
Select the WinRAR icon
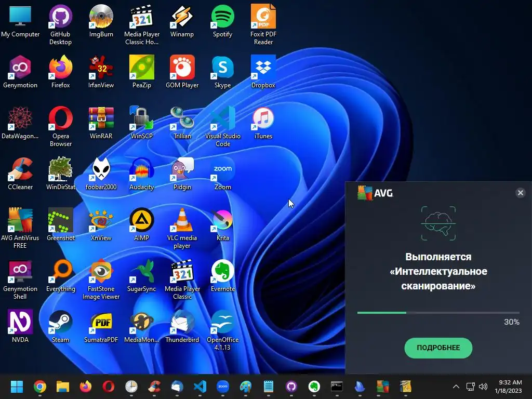pos(101,123)
